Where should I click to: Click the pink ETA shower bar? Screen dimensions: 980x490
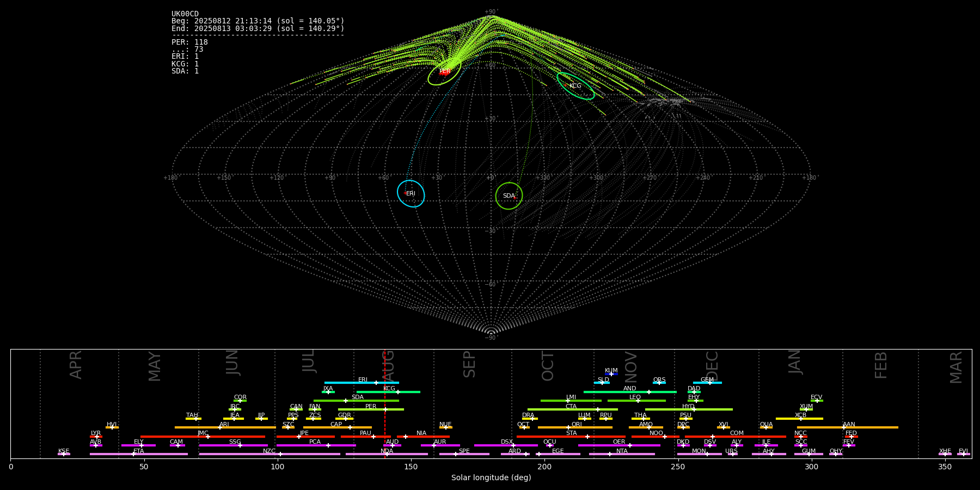click(x=139, y=454)
